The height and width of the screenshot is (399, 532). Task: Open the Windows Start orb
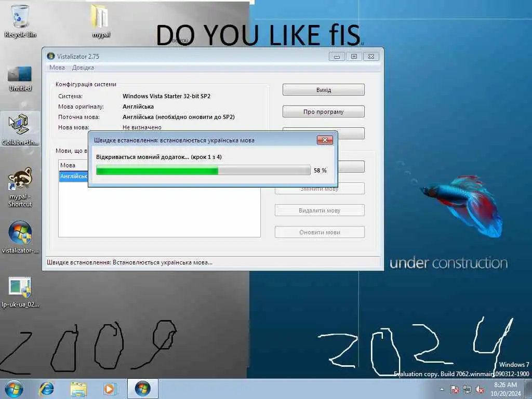(14, 389)
